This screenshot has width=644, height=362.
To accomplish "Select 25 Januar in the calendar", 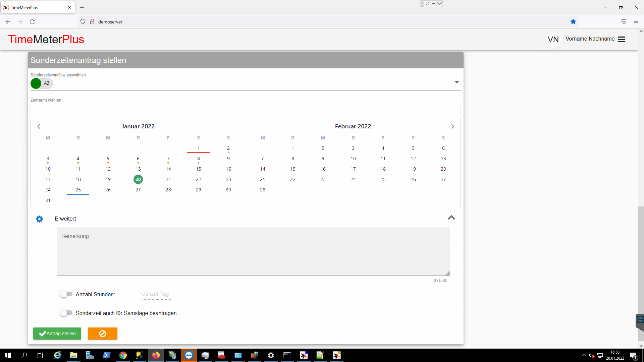I will tap(78, 190).
